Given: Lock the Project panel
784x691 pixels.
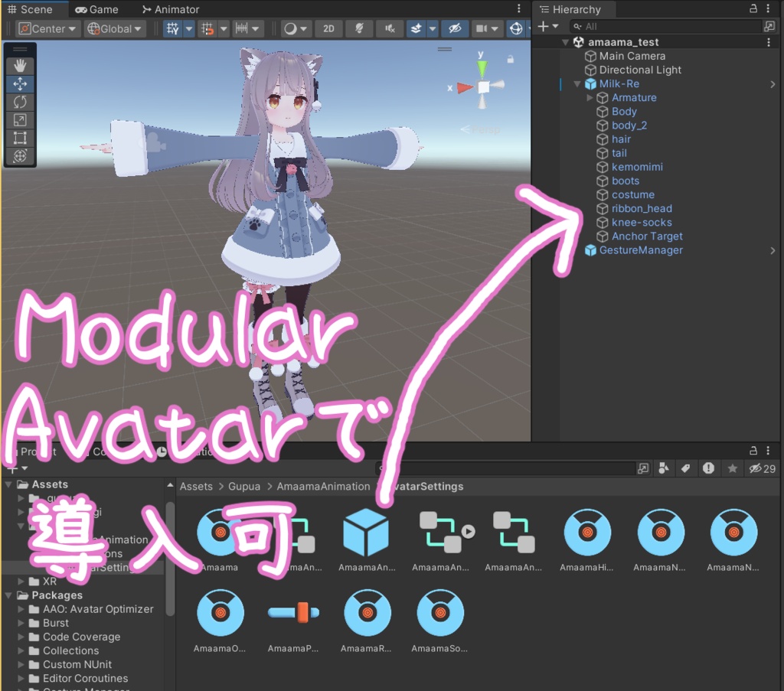Looking at the screenshot, I should 753,451.
